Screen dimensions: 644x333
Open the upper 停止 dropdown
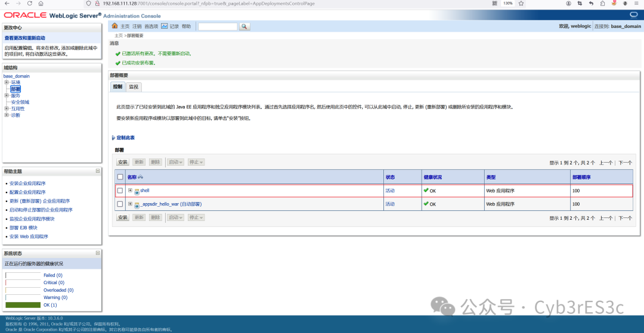click(196, 162)
